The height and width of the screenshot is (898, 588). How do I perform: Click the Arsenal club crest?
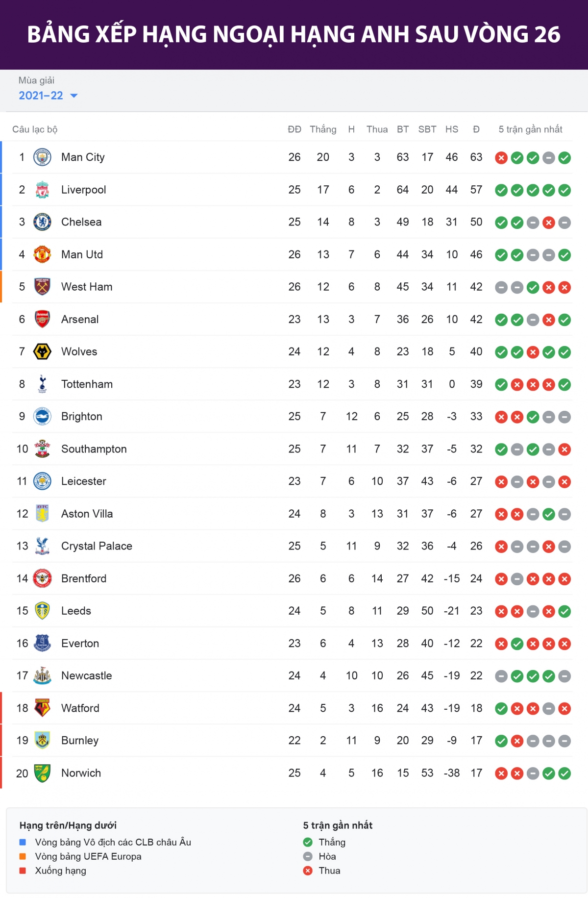point(42,319)
